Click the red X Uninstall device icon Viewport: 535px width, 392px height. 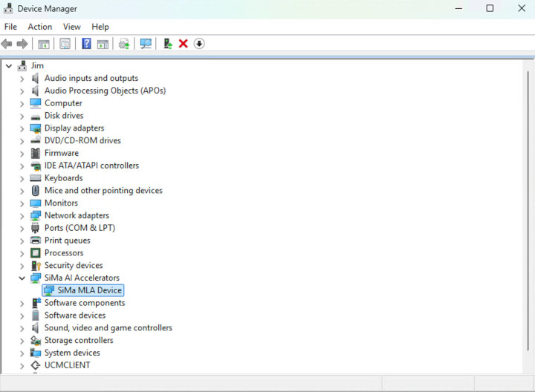[x=184, y=44]
